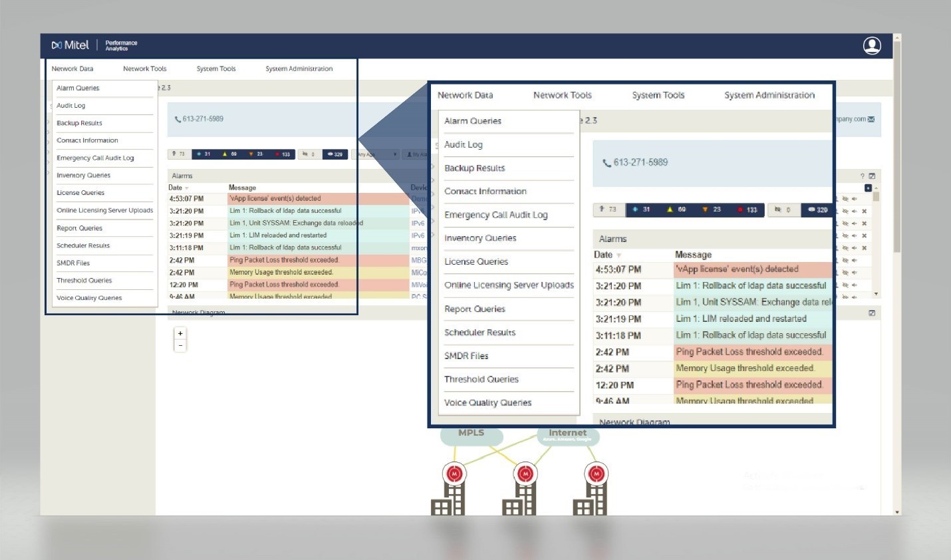This screenshot has height=560, width=951.
Task: Toggle the red 133 filter in the unmagnified view
Action: click(x=283, y=154)
